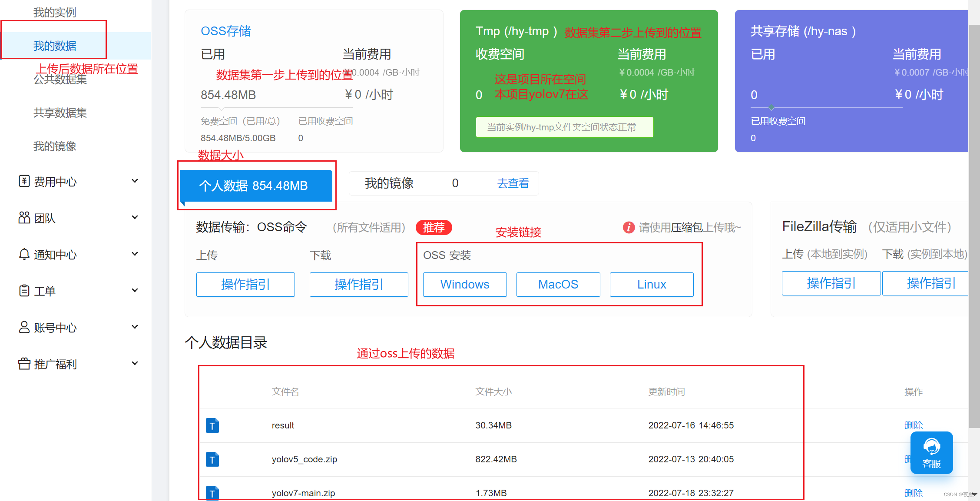Click the 个人数据目录 heading
The image size is (980, 501).
[x=226, y=342]
